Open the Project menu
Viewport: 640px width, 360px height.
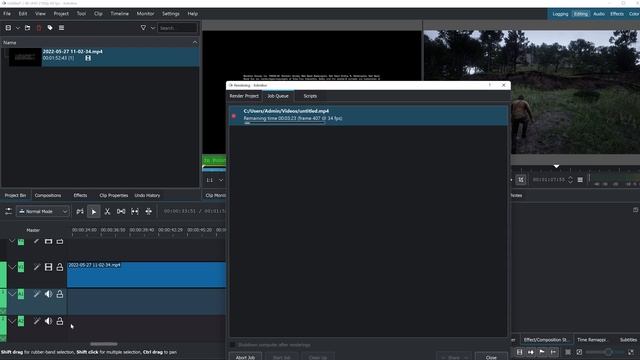coord(61,13)
